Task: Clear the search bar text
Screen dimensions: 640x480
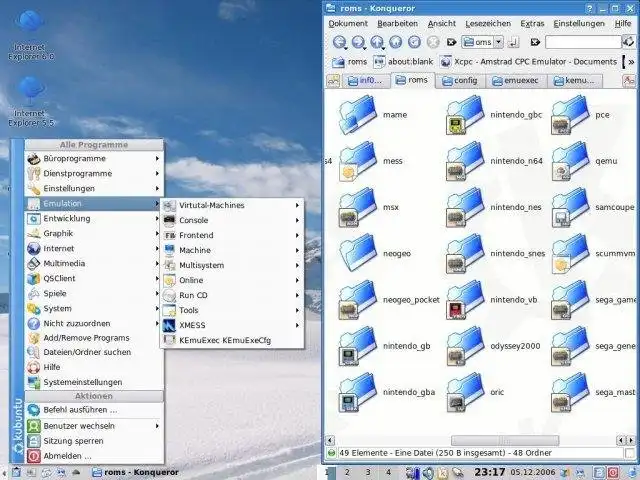Action: coord(535,42)
